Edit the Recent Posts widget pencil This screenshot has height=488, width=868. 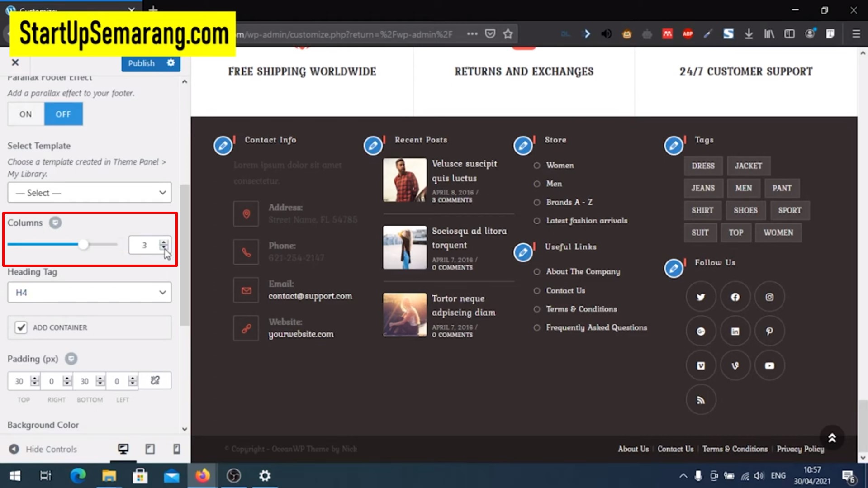pyautogui.click(x=373, y=146)
